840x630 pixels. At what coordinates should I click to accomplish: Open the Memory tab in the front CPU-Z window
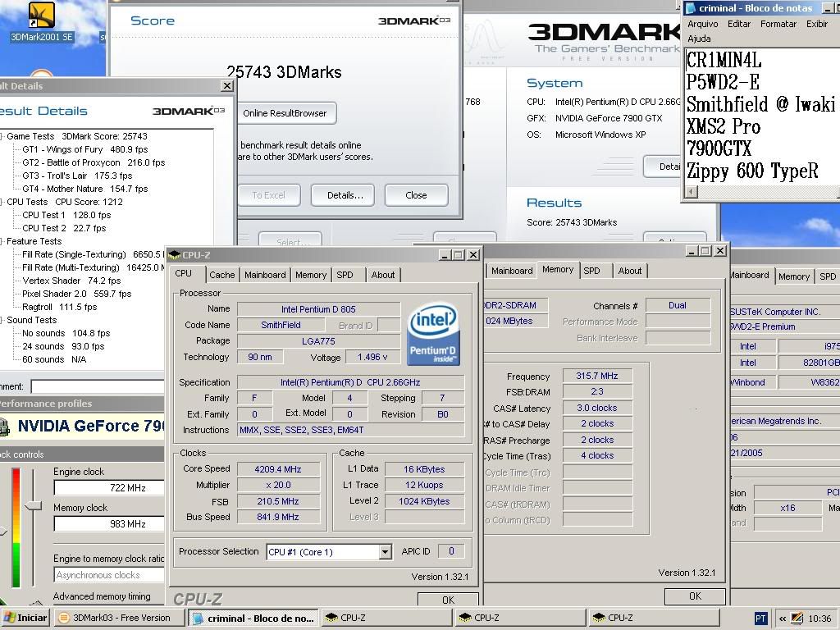pos(311,275)
